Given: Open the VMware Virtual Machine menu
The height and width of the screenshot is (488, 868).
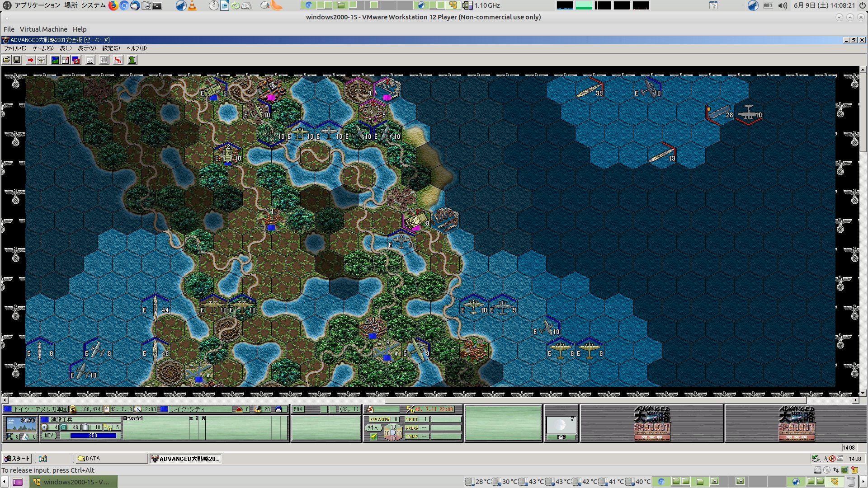Looking at the screenshot, I should point(43,29).
